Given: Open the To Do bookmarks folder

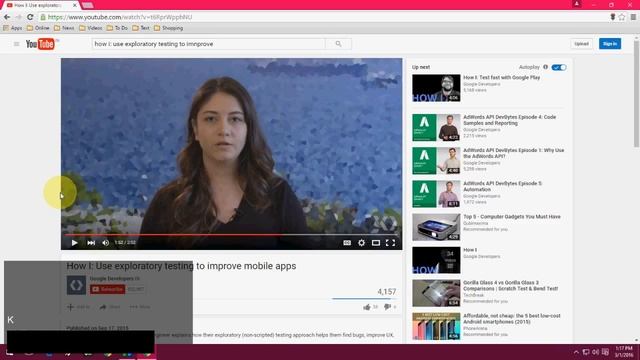Looking at the screenshot, I should (x=117, y=28).
